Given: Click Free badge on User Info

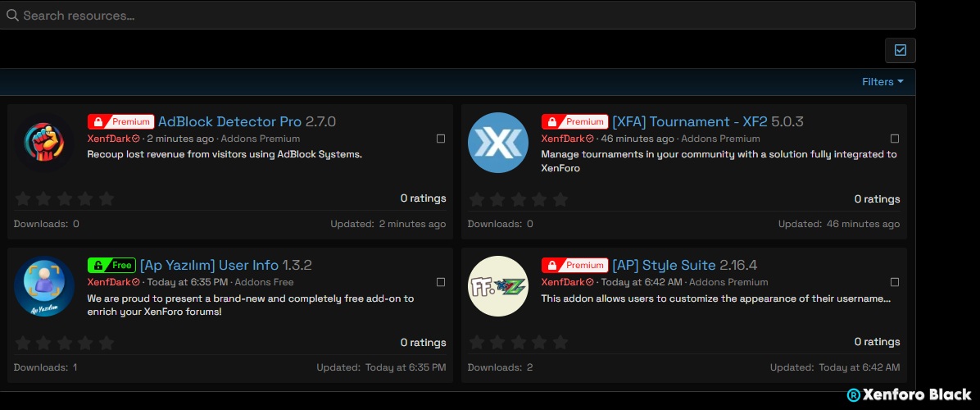Looking at the screenshot, I should coord(111,265).
